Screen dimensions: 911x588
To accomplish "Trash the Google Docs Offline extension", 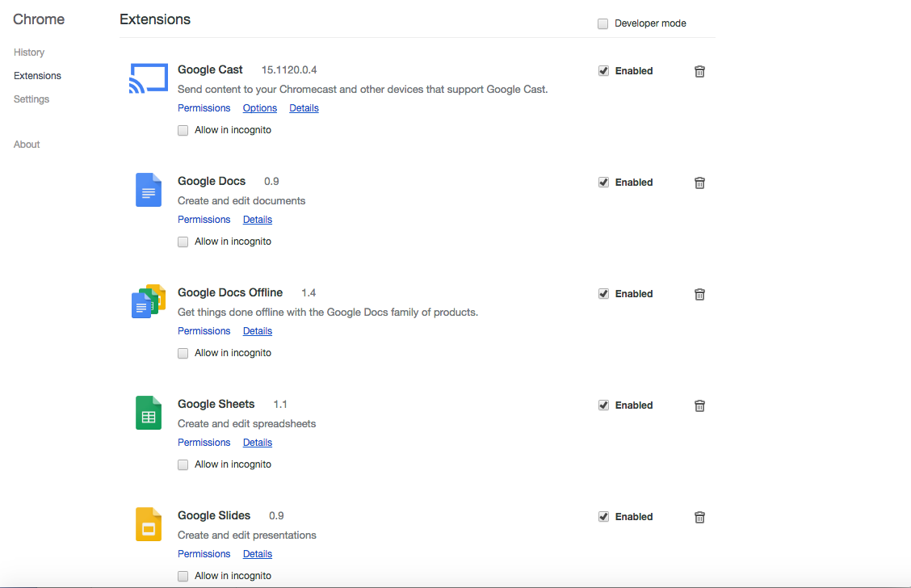I will (x=699, y=294).
